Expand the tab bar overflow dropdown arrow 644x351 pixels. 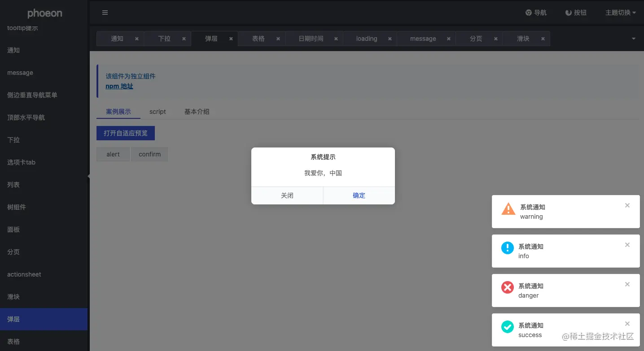[x=634, y=39]
